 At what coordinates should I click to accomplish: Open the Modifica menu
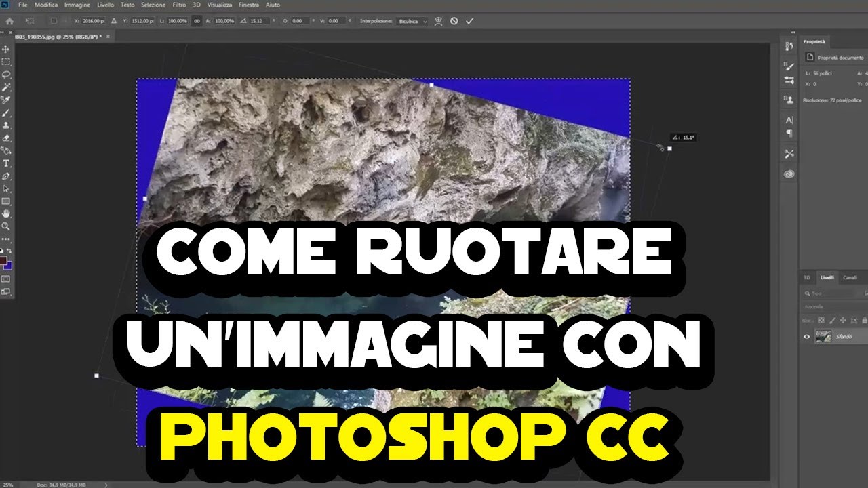click(x=45, y=5)
